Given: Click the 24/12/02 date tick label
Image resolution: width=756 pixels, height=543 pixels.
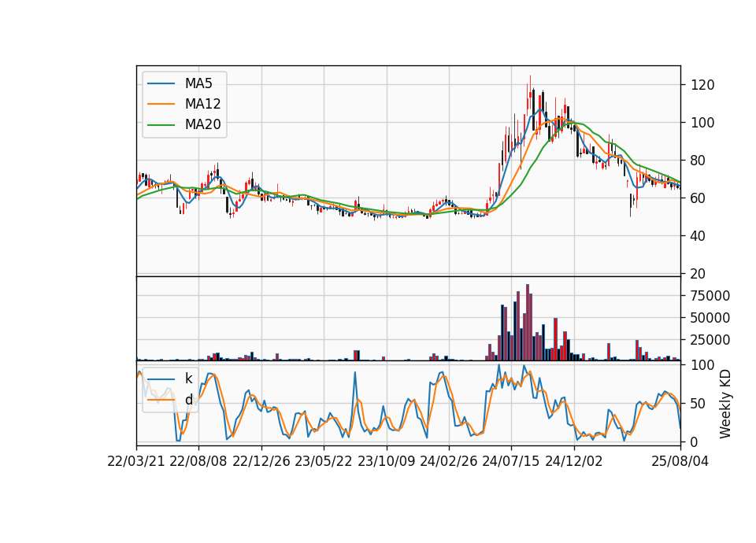Looking at the screenshot, I should pos(574,462).
